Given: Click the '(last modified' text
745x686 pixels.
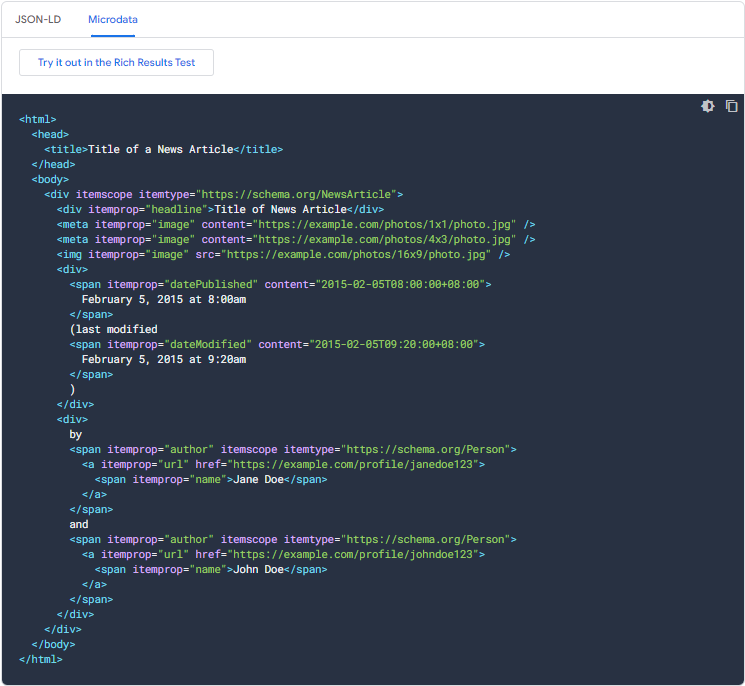Looking at the screenshot, I should tap(114, 329).
